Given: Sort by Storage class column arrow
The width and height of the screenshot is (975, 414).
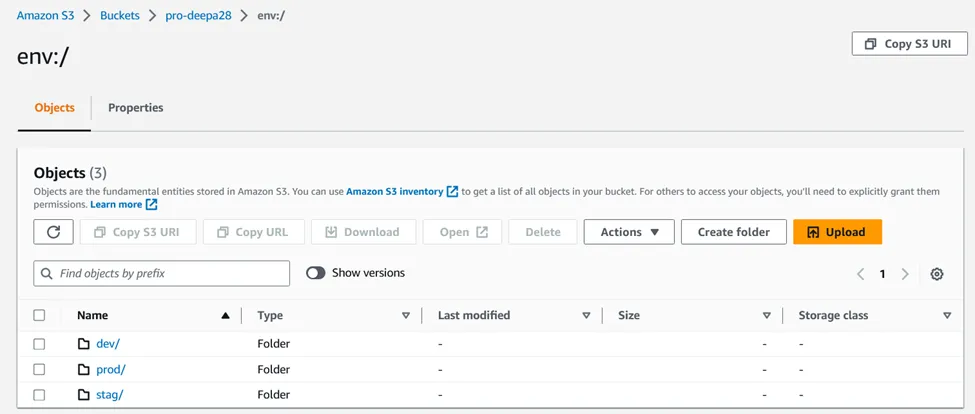Looking at the screenshot, I should pyautogui.click(x=947, y=316).
